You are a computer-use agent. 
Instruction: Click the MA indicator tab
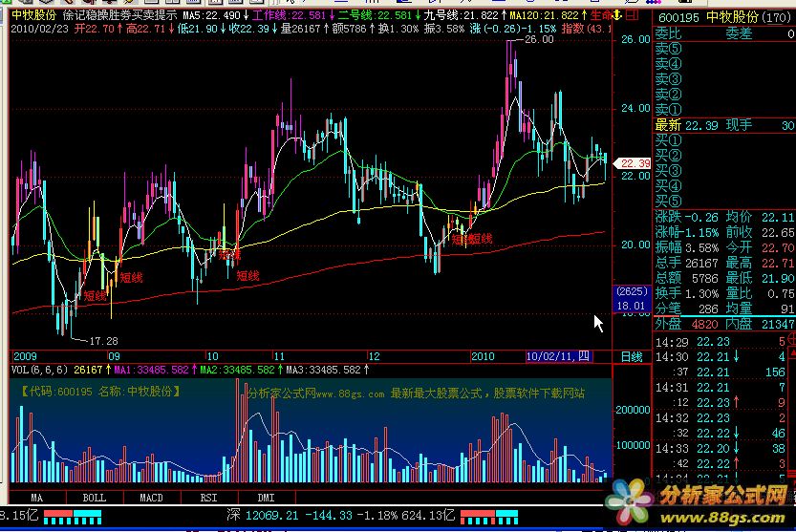tap(36, 498)
